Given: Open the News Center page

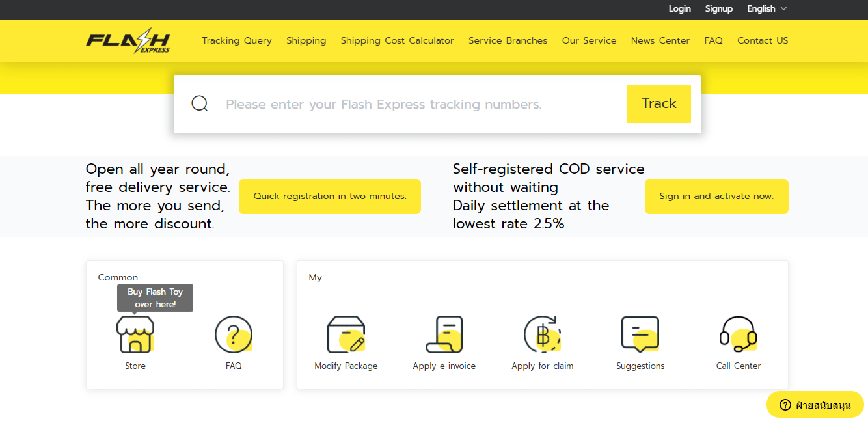Looking at the screenshot, I should pyautogui.click(x=660, y=40).
